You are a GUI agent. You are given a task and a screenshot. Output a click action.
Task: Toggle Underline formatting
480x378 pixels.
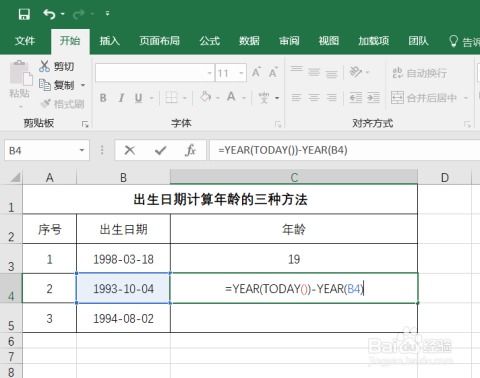coord(138,98)
